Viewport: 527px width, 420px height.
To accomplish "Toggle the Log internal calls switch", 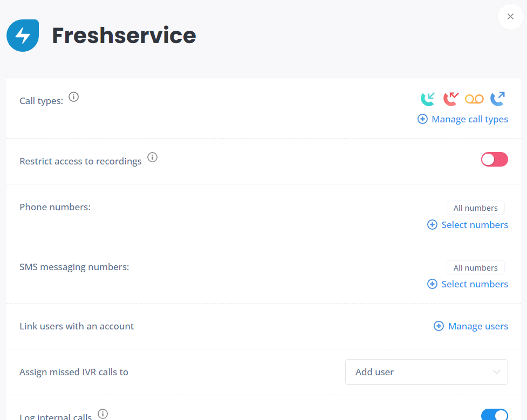I will coord(495,414).
